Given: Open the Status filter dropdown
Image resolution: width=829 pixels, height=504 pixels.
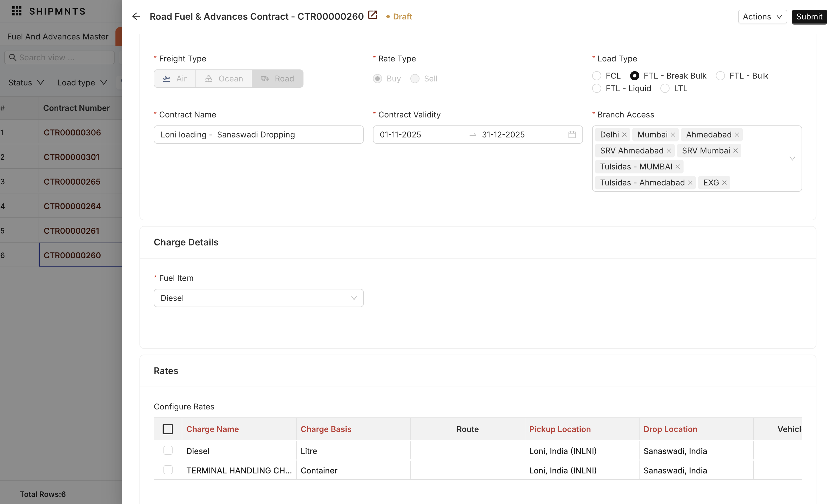Looking at the screenshot, I should pos(26,83).
